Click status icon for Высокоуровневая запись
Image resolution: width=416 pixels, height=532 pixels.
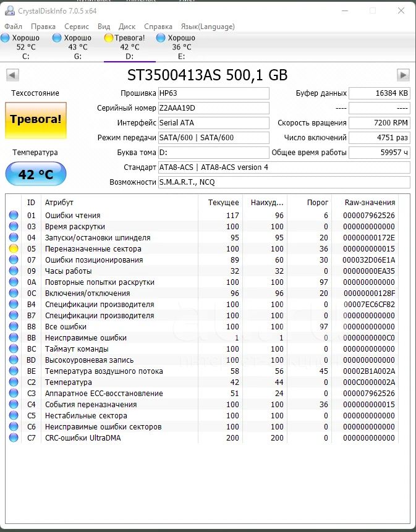click(14, 360)
